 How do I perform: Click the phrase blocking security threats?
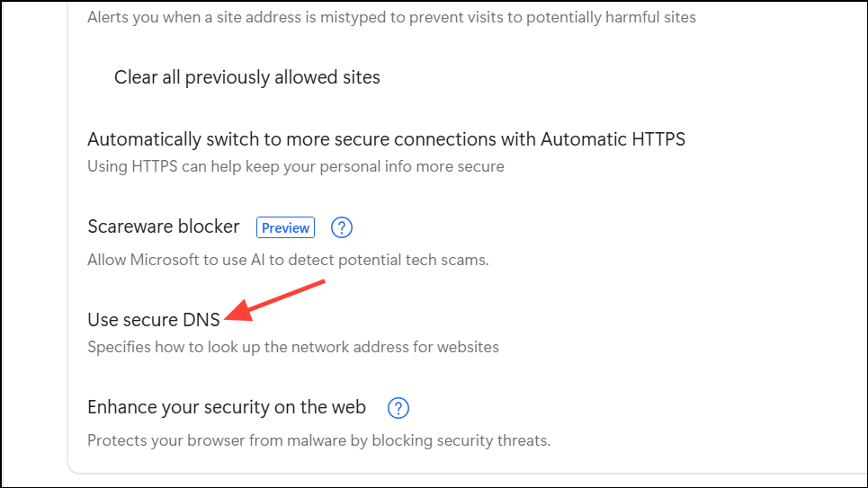point(461,440)
